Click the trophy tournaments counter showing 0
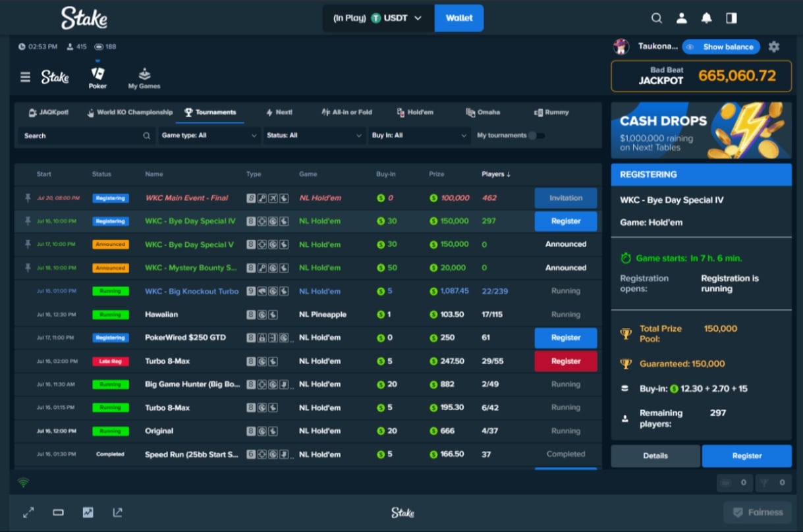 tap(773, 483)
